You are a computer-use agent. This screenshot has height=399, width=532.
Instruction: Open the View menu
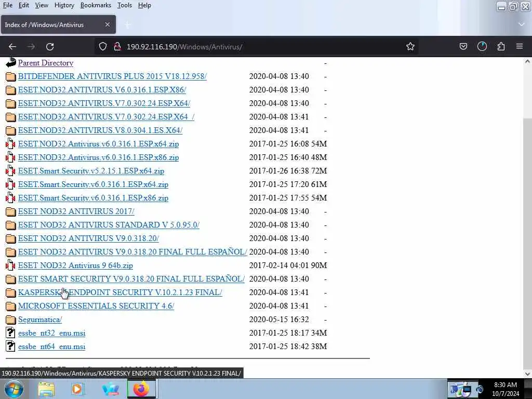(x=42, y=5)
